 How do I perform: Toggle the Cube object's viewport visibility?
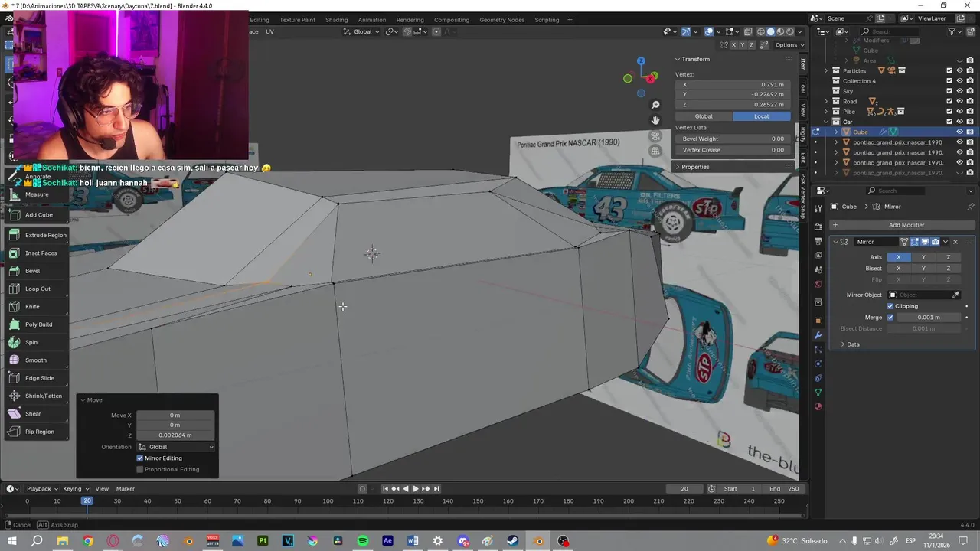(960, 132)
